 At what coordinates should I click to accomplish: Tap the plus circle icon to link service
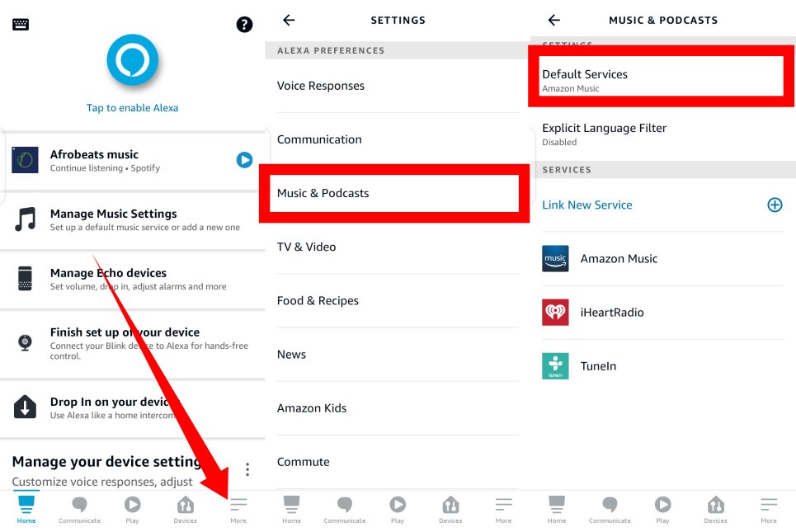775,205
